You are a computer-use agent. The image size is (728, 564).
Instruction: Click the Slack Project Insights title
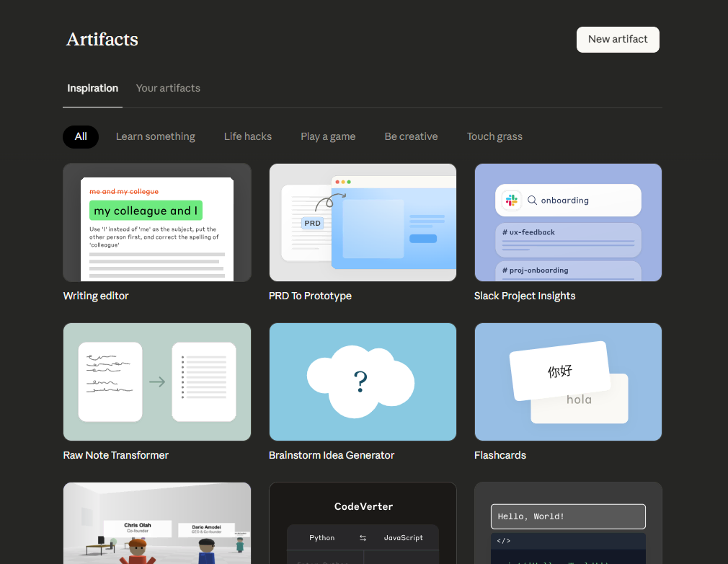click(x=525, y=296)
